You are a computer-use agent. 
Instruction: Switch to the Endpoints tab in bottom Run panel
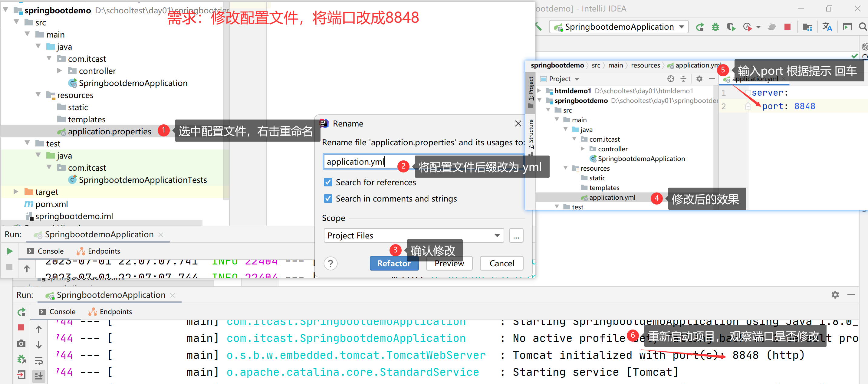tap(110, 312)
